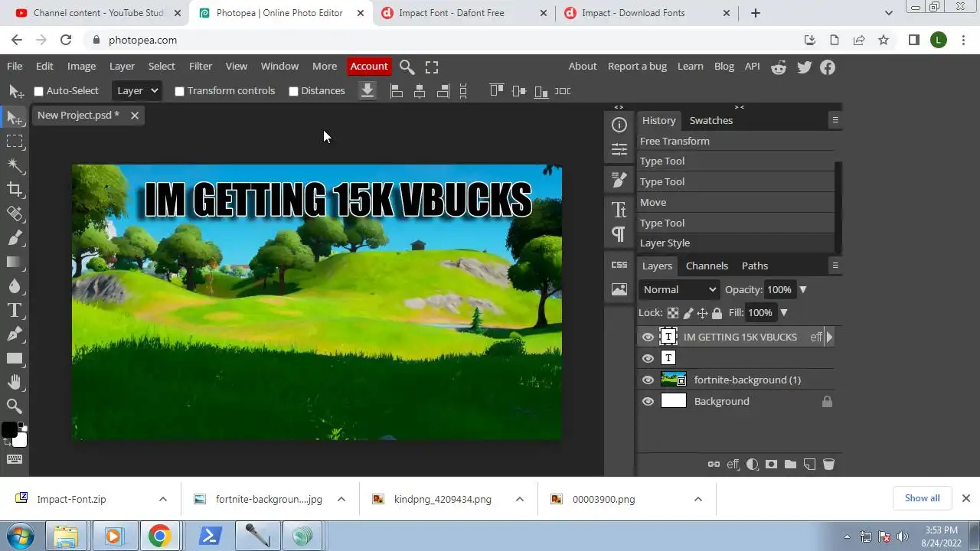Open the Window menu
980x551 pixels.
point(279,67)
